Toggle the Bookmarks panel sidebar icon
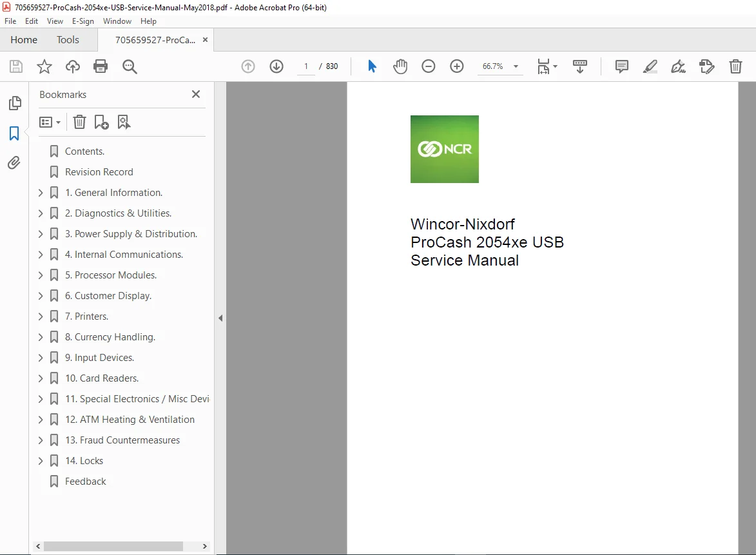756x555 pixels. [14, 133]
